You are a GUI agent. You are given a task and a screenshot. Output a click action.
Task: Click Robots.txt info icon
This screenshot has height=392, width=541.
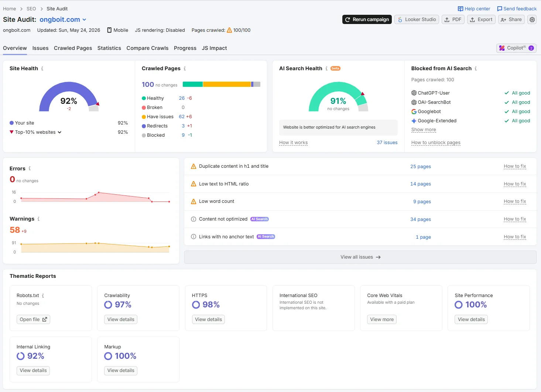point(43,296)
